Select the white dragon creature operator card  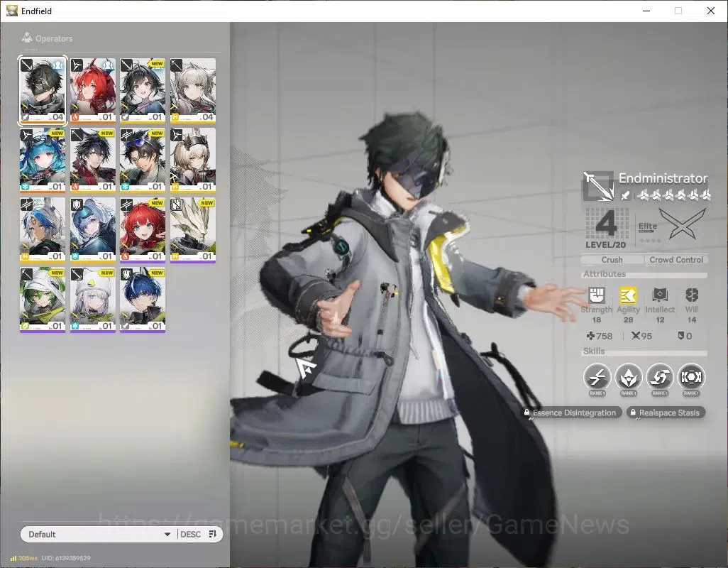(193, 230)
